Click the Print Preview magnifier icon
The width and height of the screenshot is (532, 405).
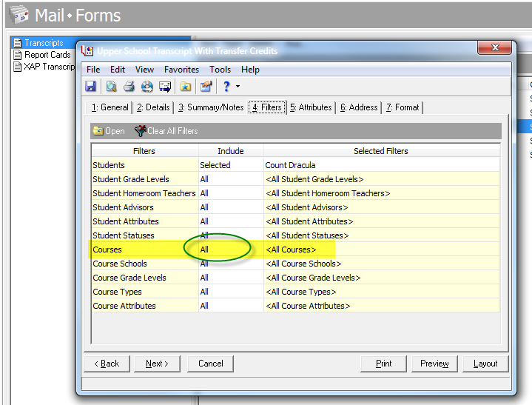(x=111, y=86)
